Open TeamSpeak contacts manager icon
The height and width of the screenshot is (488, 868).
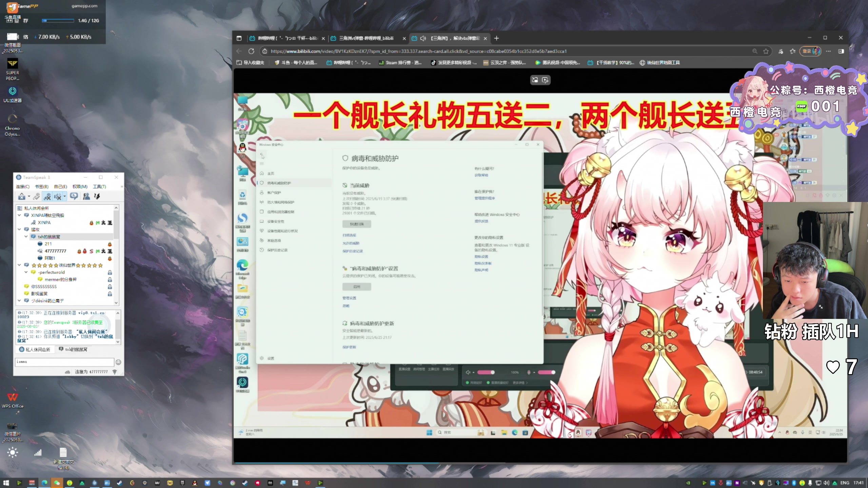coord(86,196)
